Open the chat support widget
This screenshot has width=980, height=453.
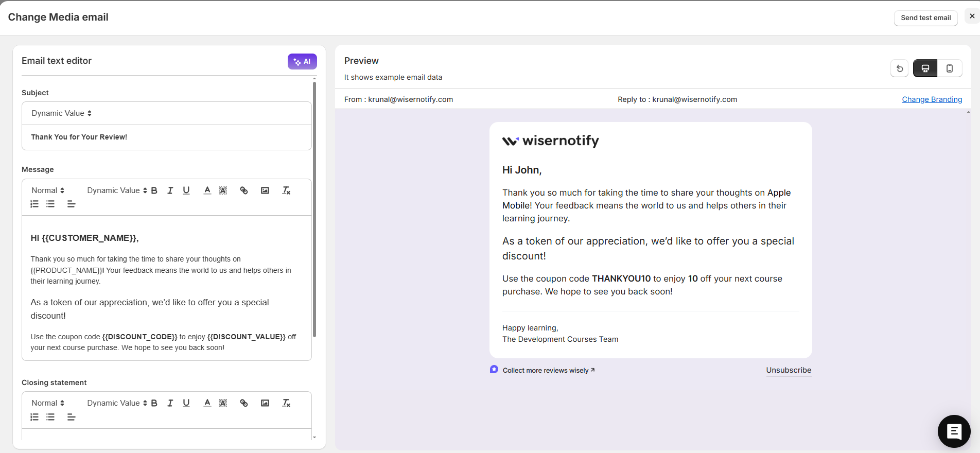tap(954, 431)
